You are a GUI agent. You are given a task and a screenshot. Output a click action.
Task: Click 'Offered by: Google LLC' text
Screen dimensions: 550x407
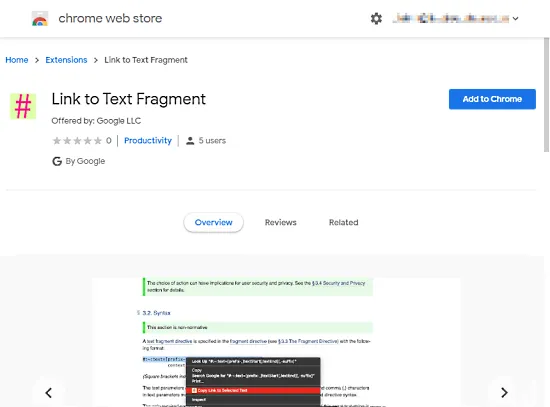[x=96, y=121]
